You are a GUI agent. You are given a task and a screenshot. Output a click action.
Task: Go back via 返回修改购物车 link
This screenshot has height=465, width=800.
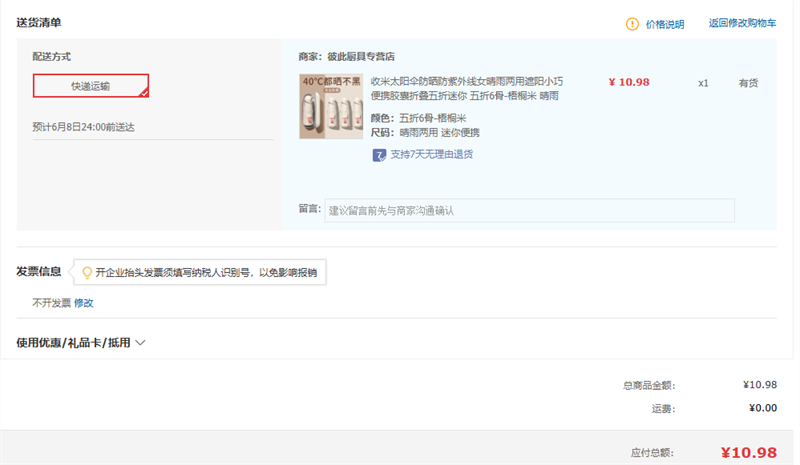(x=742, y=23)
